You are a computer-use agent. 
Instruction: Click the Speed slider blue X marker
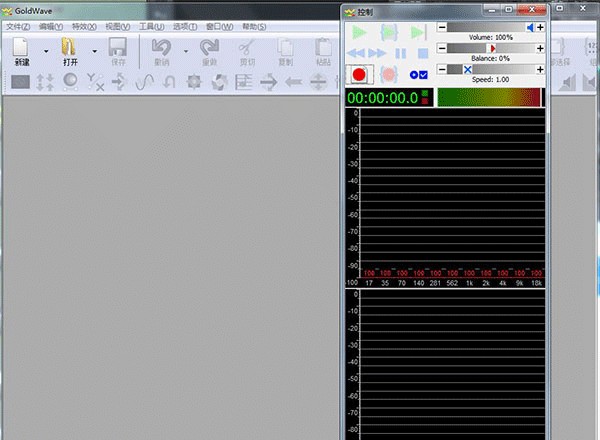[x=468, y=69]
